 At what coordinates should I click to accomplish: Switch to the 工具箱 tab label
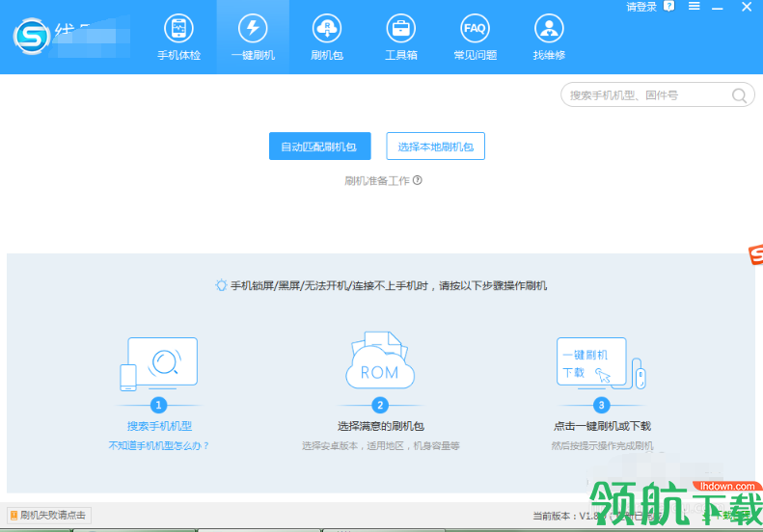pyautogui.click(x=400, y=55)
